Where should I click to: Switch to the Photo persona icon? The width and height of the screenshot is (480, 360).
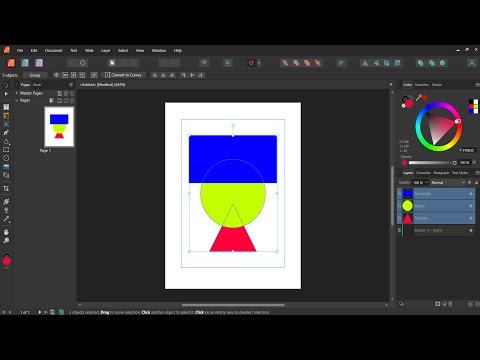pos(39,63)
